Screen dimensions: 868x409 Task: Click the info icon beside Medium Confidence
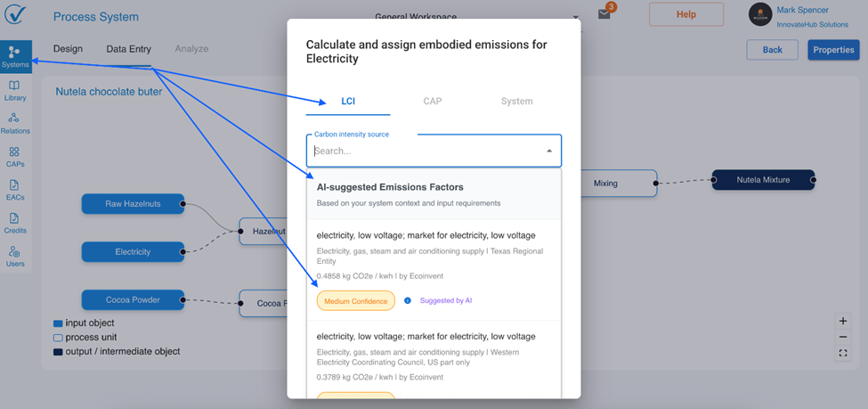click(408, 301)
